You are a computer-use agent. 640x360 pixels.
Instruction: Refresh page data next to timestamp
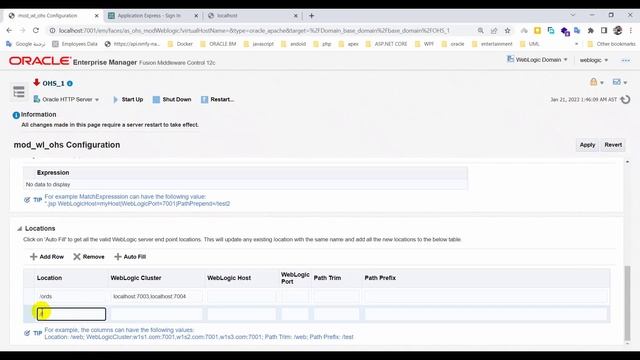click(x=625, y=100)
